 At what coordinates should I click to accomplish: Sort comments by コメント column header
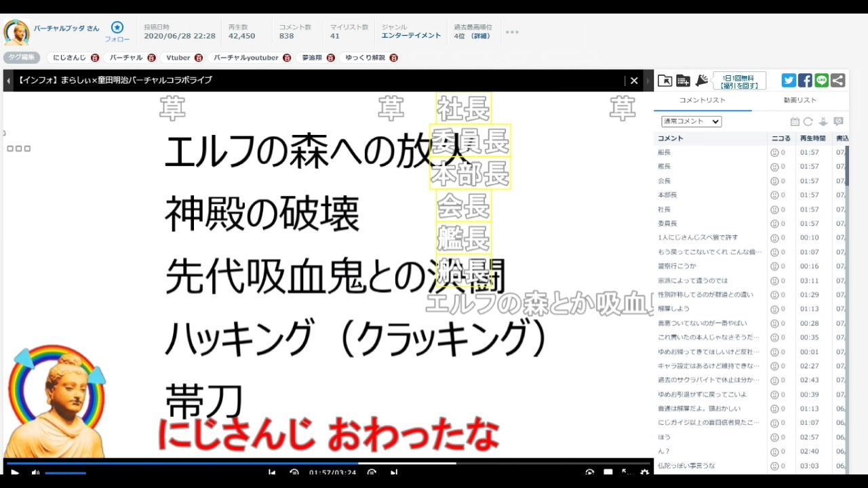tap(711, 138)
